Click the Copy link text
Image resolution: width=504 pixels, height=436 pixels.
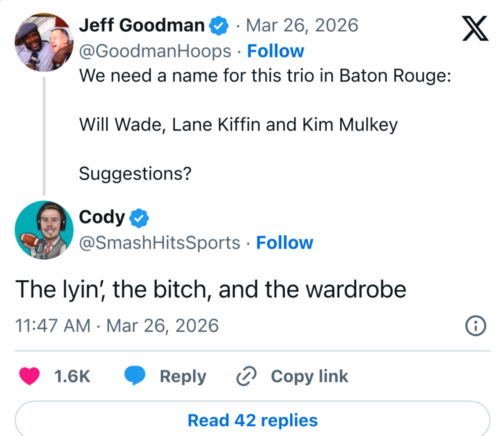(x=310, y=376)
